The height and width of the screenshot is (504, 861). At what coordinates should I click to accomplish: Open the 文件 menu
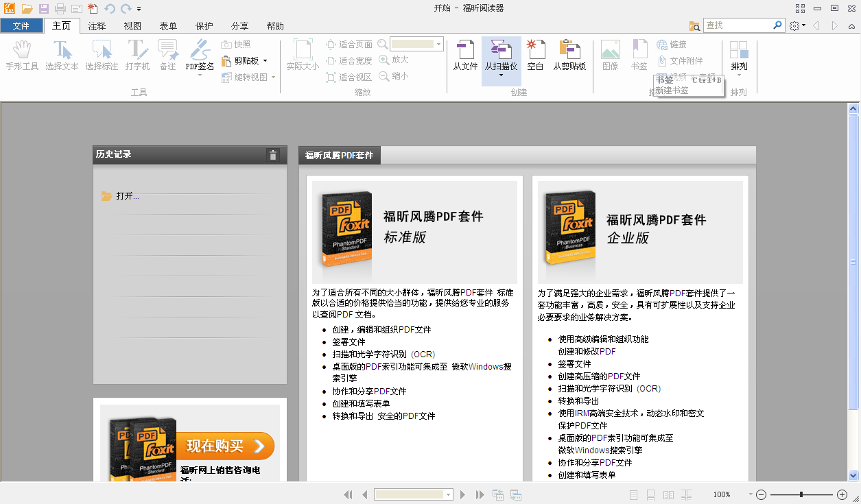(21, 25)
